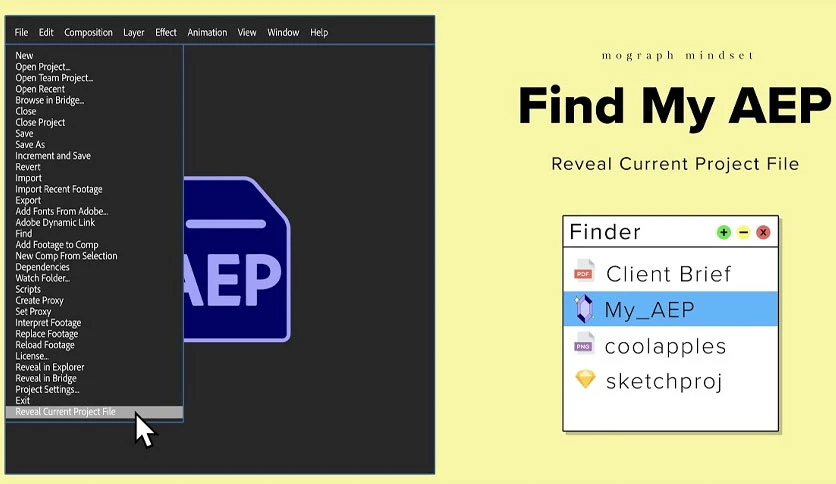Choose Increment and Save entry
Screen dimensions: 836x484
53,156
